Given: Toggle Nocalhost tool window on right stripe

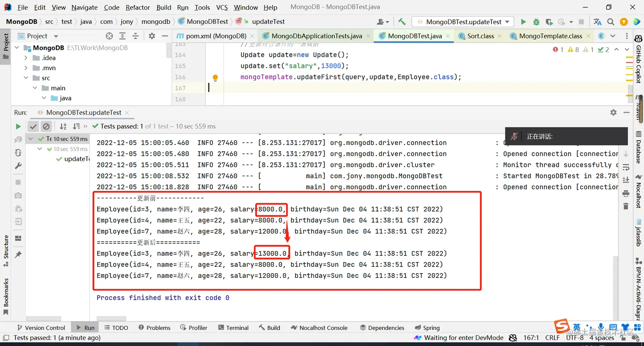Looking at the screenshot, I should click(x=638, y=192).
